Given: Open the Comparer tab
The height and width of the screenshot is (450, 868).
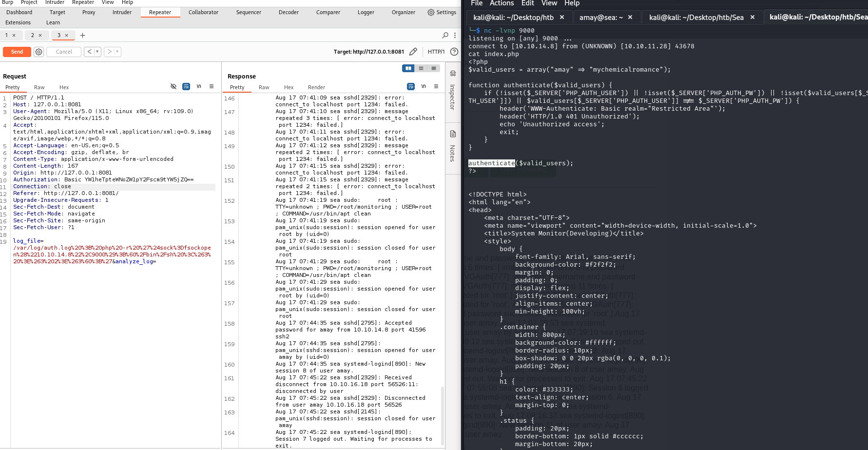Looking at the screenshot, I should [x=328, y=12].
